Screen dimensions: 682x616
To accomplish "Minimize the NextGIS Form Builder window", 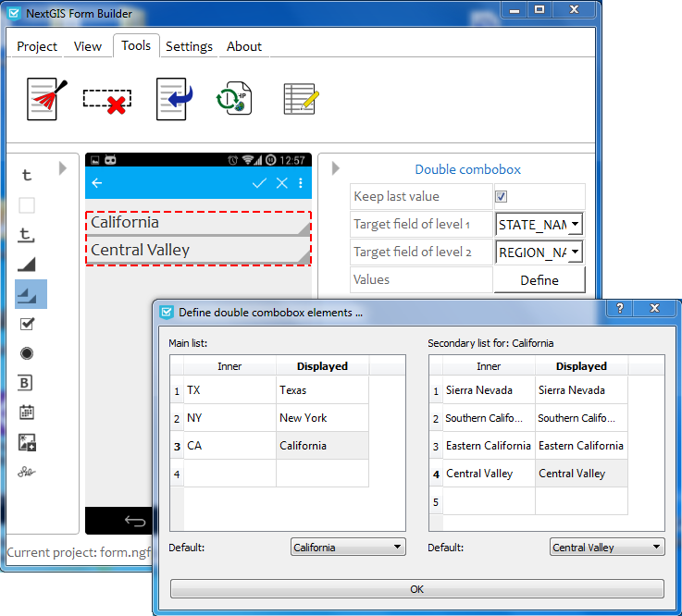I will tap(515, 9).
